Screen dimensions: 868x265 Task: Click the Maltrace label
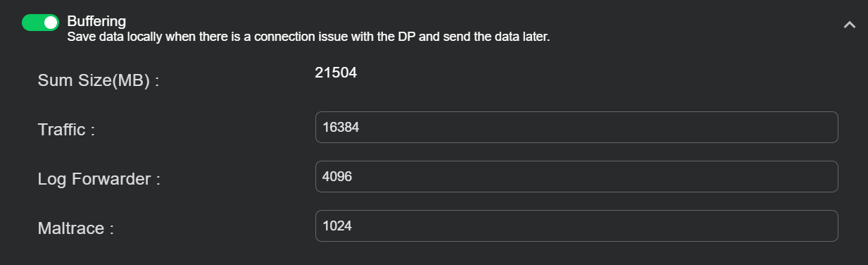pyautogui.click(x=75, y=228)
